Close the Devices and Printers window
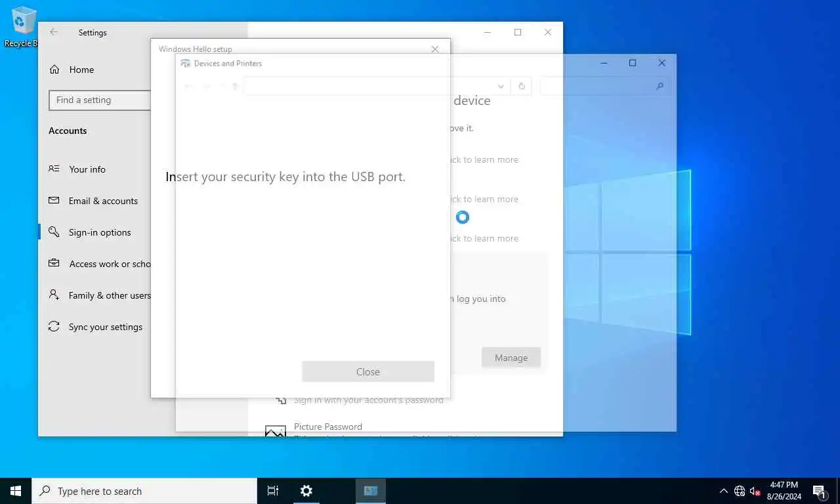This screenshot has height=504, width=840. [661, 63]
